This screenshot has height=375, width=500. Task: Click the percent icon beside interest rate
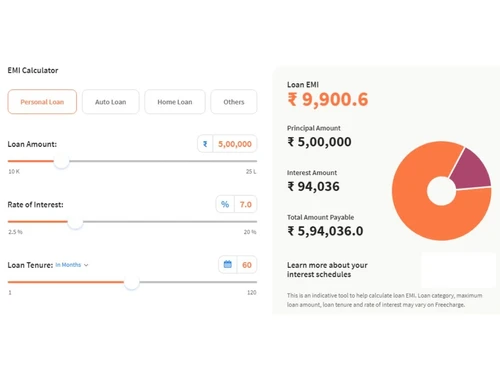pos(225,204)
